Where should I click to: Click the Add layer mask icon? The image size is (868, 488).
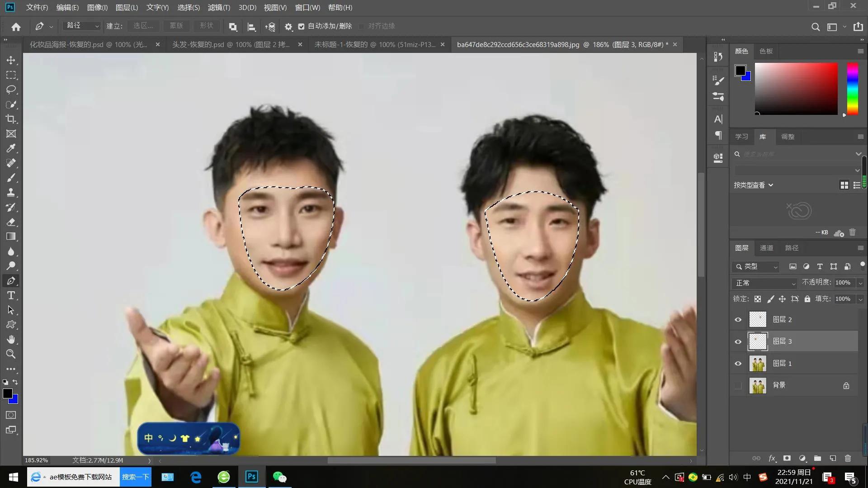(787, 458)
